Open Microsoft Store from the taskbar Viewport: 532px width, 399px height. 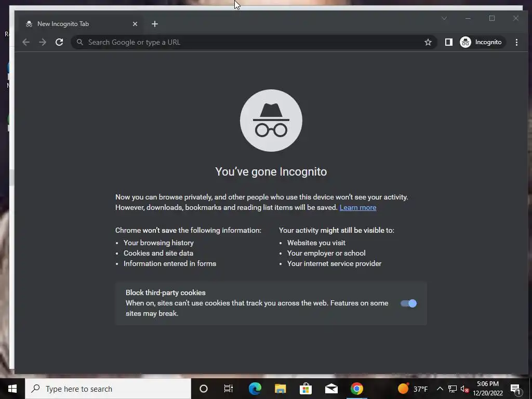point(305,389)
